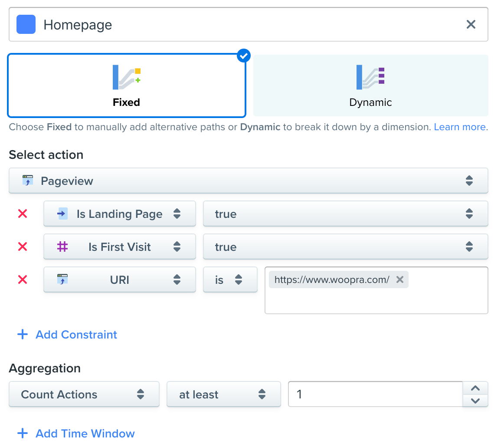Remove the Is Landing Page constraint
Image resolution: width=504 pixels, height=447 pixels.
click(23, 214)
